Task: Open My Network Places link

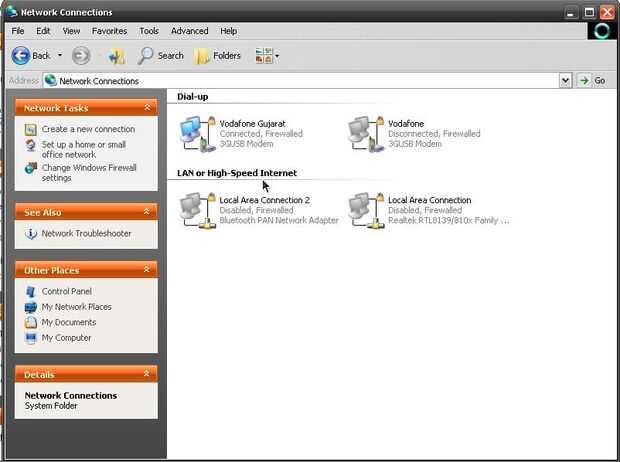Action: (76, 307)
